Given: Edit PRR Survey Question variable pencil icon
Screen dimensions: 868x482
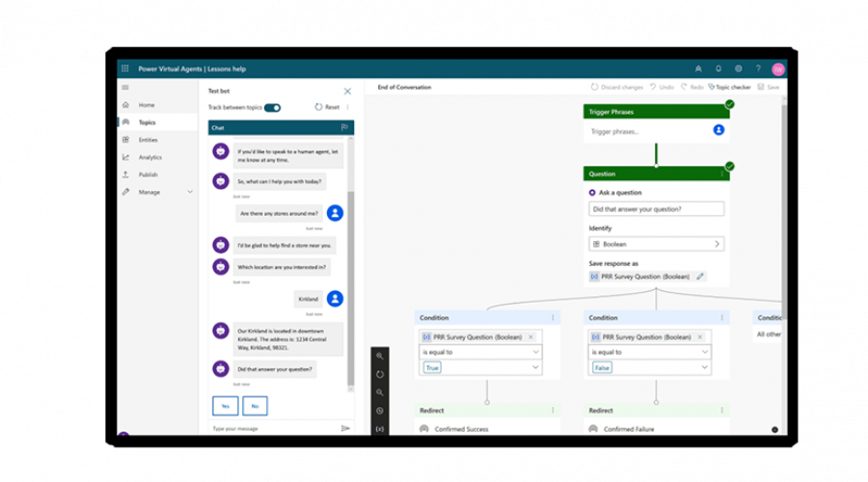Looking at the screenshot, I should tap(700, 277).
